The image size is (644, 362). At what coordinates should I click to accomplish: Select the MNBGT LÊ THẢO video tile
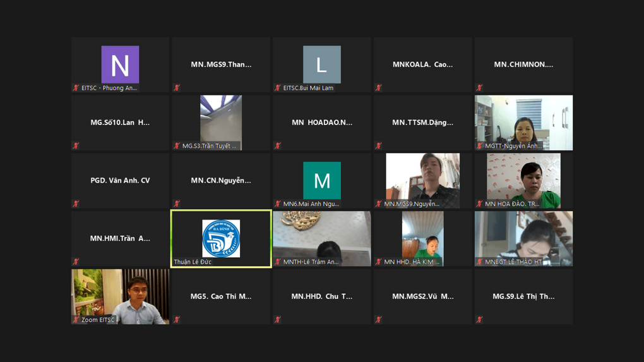[x=523, y=238]
